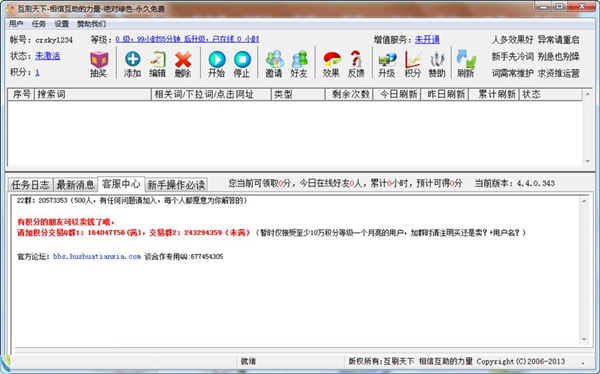Screen dimensions: 600x374
Task: Open the bbs.hushuatianxia.com forum link
Action: 97,256
